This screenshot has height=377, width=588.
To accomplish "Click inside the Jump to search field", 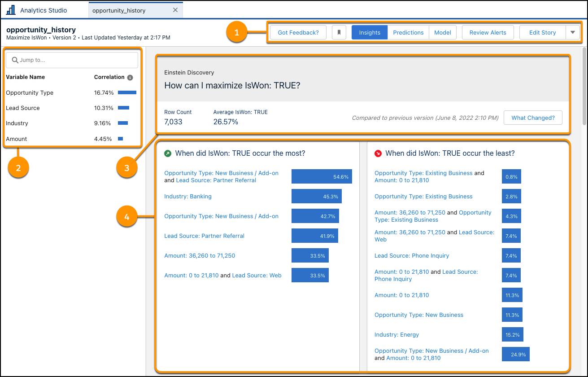I will tap(72, 60).
